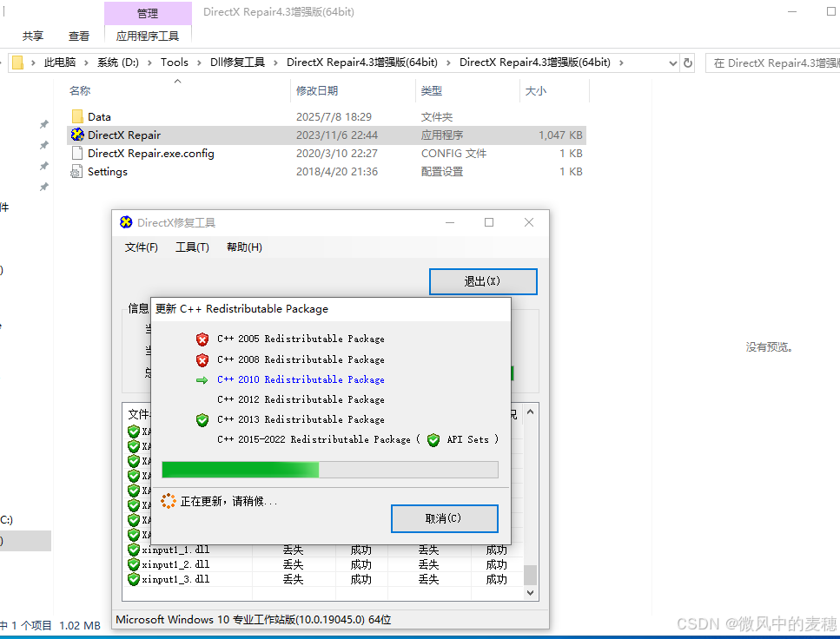Click the red shield beside C++ 2005 package
The image size is (840, 639).
point(202,339)
